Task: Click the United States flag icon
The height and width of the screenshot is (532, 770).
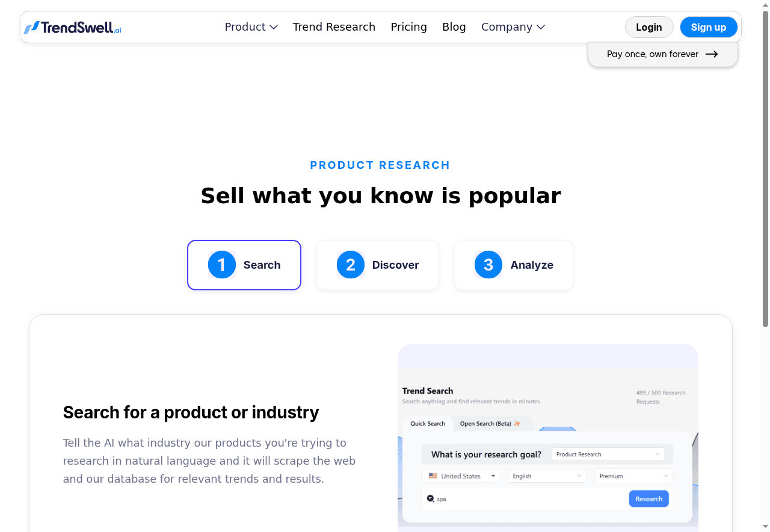Action: pos(433,475)
